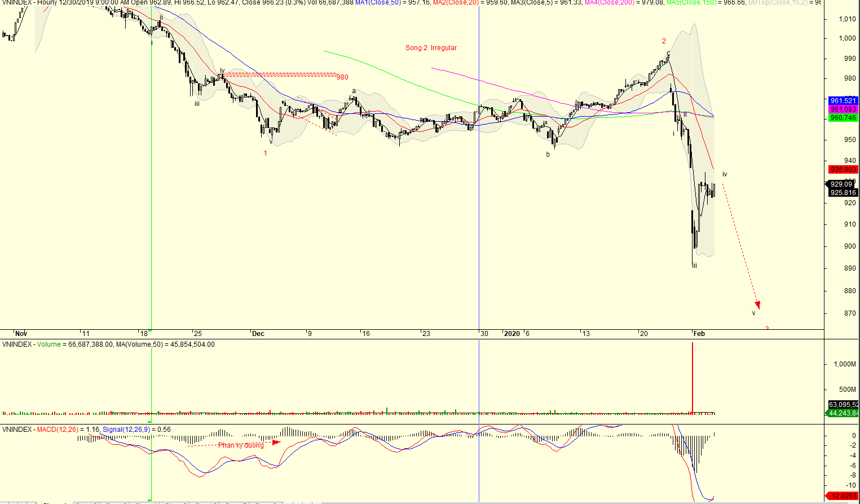Click the black 929.09 last price marker
This screenshot has width=860, height=504.
[841, 184]
